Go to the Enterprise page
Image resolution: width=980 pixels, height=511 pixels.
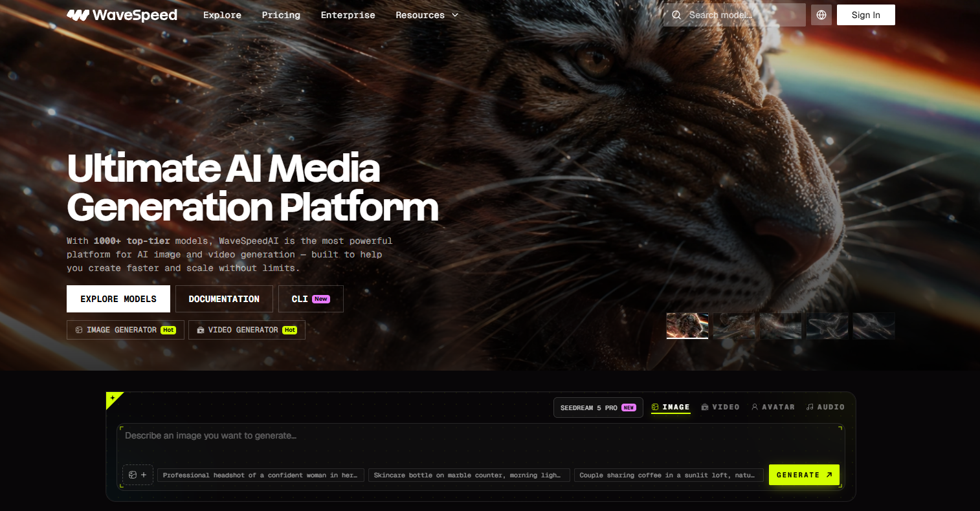click(x=348, y=15)
